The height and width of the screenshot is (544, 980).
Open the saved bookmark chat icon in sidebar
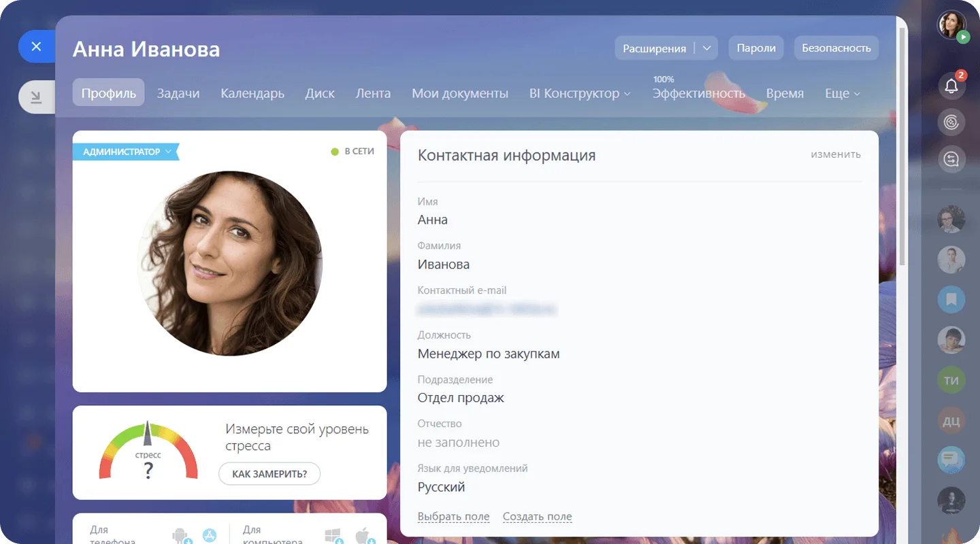[x=951, y=299]
